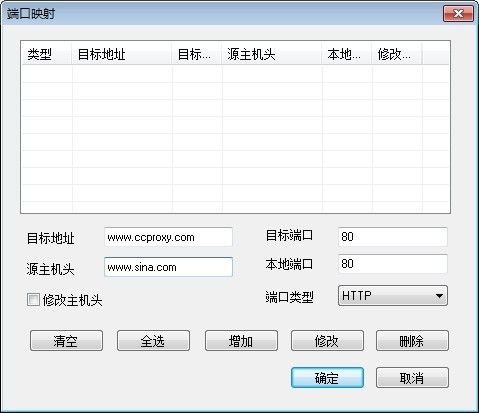Image resolution: width=479 pixels, height=413 pixels.
Task: Focus the 源主机头 field with www.sina.com
Action: (x=168, y=267)
